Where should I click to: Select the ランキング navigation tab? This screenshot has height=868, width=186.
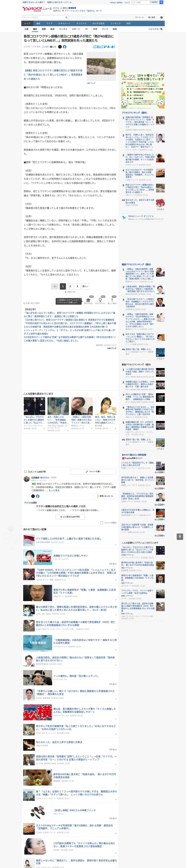(115, 24)
